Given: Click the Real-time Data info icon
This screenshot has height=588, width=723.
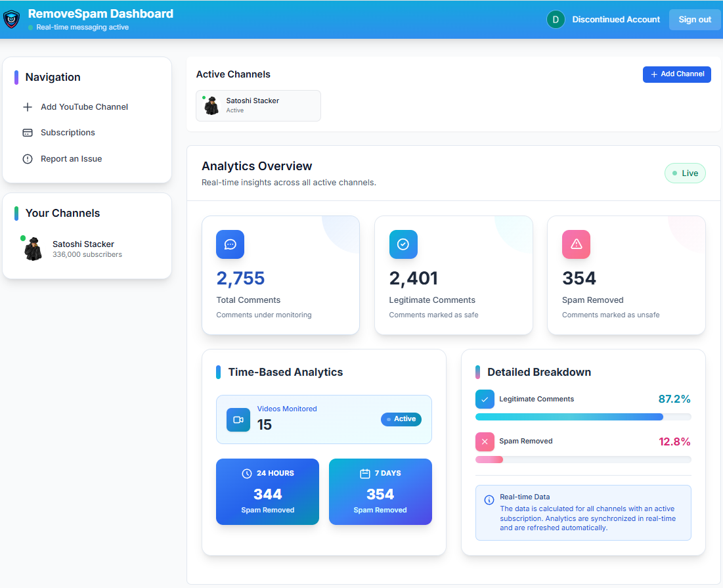Looking at the screenshot, I should (489, 500).
